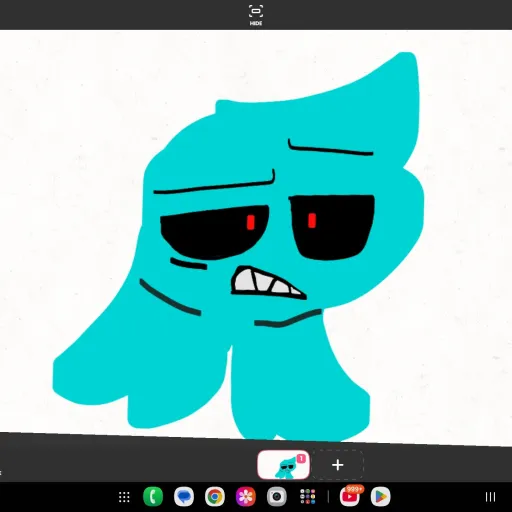This screenshot has height=512, width=512.
Task: Open the Gallery flower app
Action: click(246, 497)
